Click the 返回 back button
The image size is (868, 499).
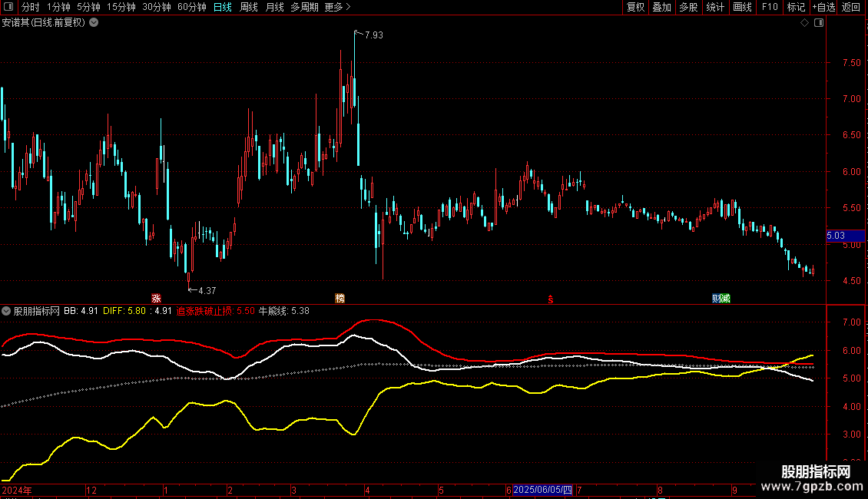pyautogui.click(x=851, y=7)
